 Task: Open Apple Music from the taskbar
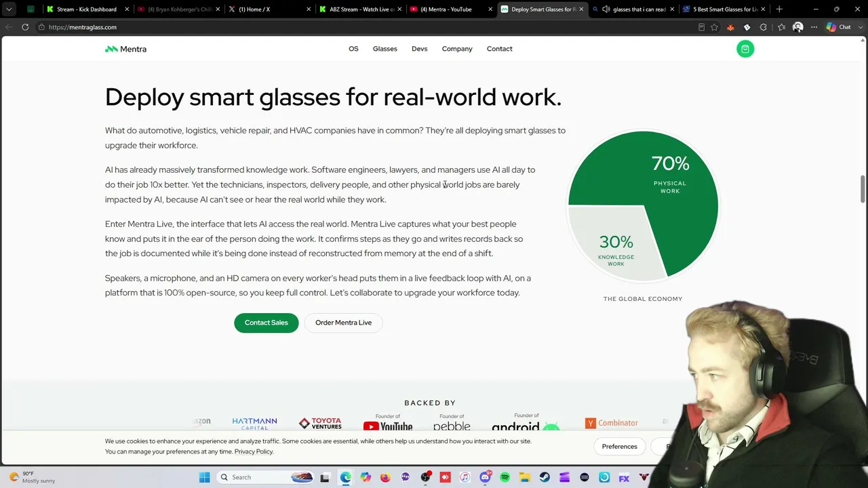pos(465,477)
